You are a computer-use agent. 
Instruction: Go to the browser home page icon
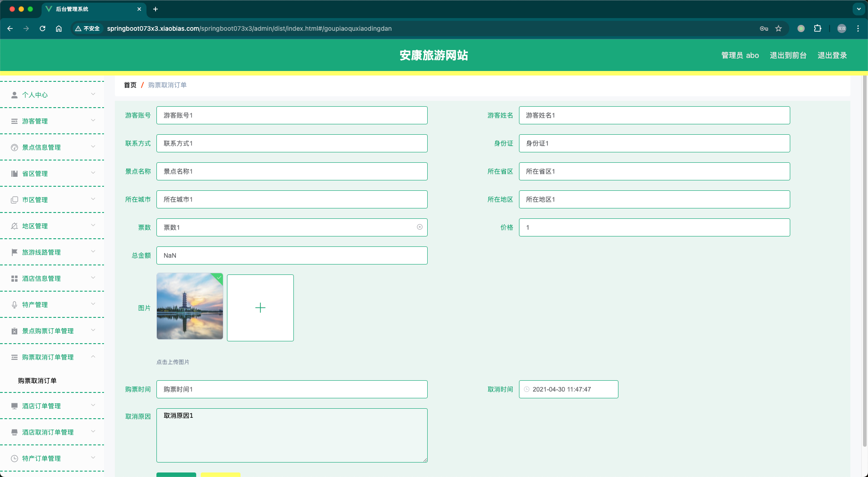[x=59, y=28]
